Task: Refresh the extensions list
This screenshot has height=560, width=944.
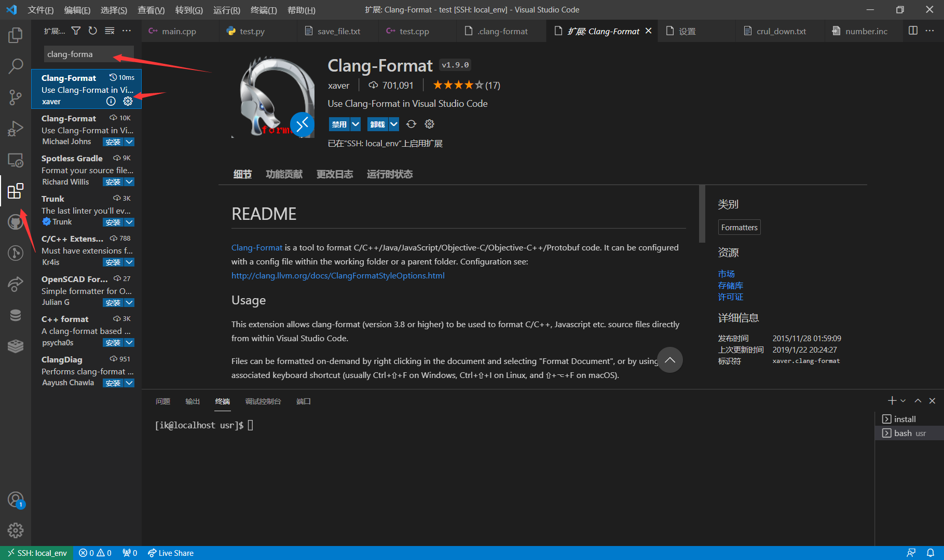Action: point(92,31)
